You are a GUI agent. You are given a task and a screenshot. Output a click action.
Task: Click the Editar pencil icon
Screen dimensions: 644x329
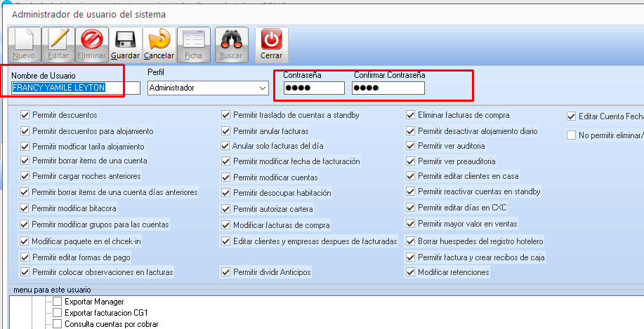[58, 40]
